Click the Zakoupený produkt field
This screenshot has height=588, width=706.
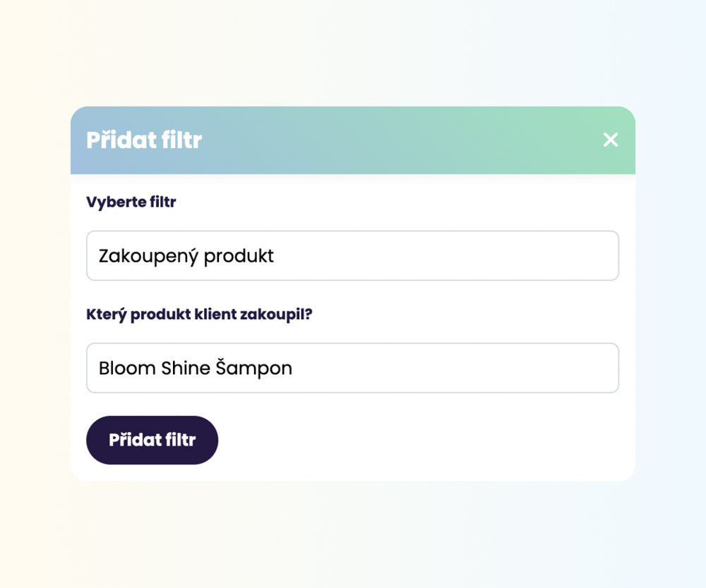point(352,256)
